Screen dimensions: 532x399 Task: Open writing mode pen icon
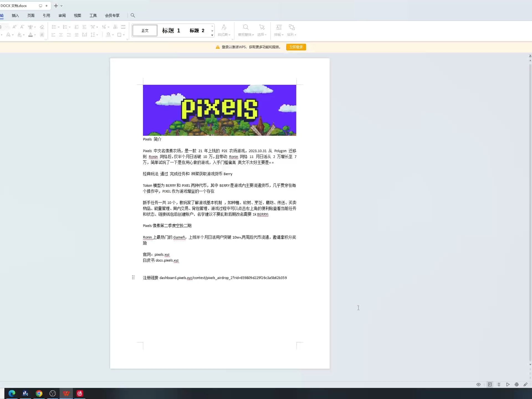pyautogui.click(x=525, y=384)
